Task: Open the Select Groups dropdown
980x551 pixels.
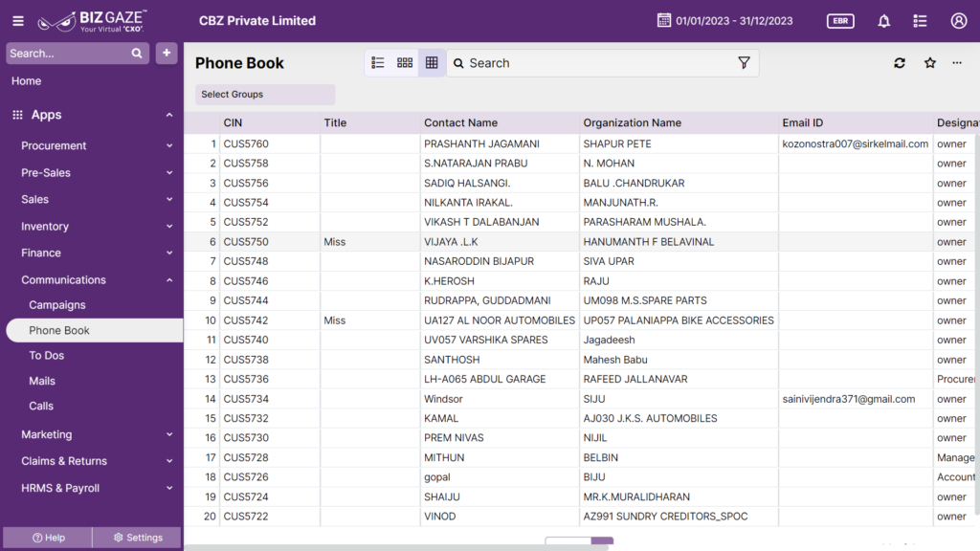Action: (265, 95)
